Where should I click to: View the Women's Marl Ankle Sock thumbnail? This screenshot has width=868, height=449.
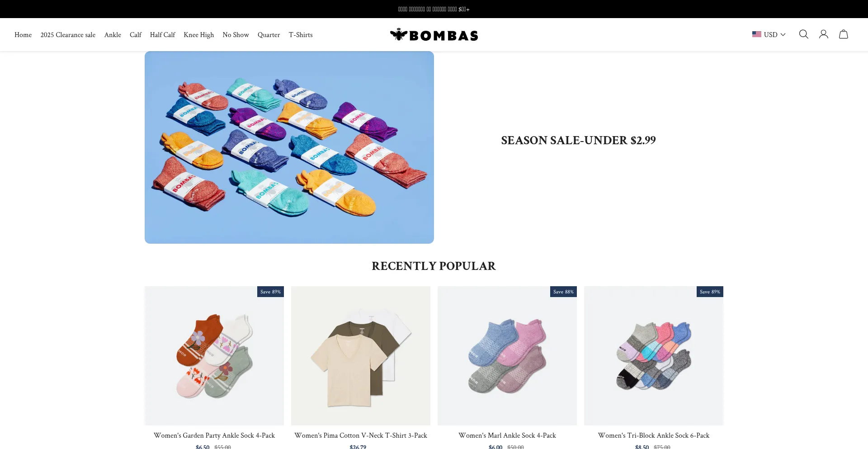pos(507,355)
